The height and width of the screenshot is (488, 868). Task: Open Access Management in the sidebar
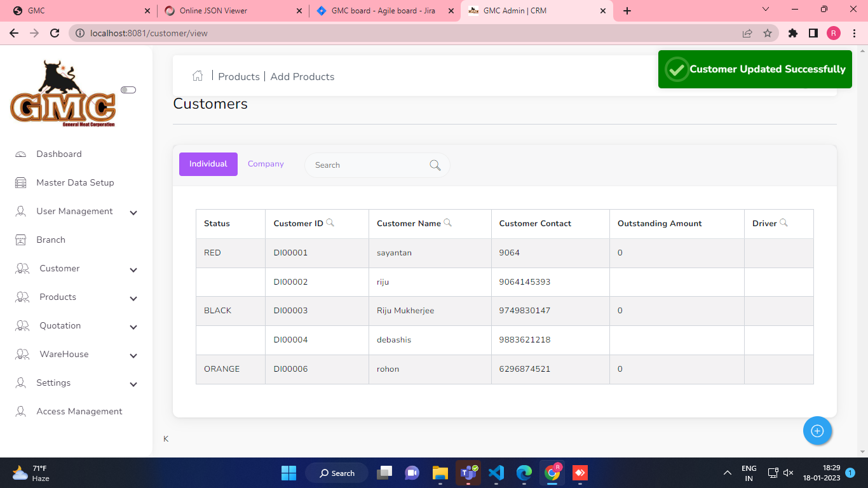pyautogui.click(x=79, y=412)
